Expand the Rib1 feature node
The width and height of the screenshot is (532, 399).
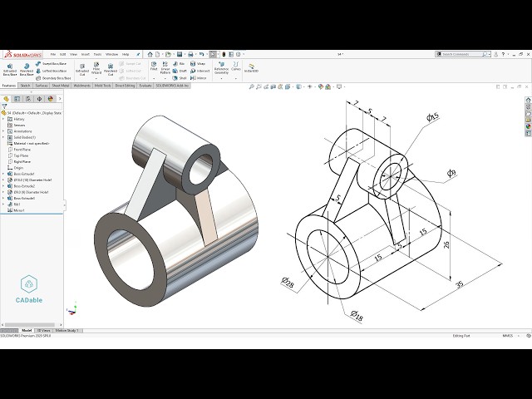(3, 204)
